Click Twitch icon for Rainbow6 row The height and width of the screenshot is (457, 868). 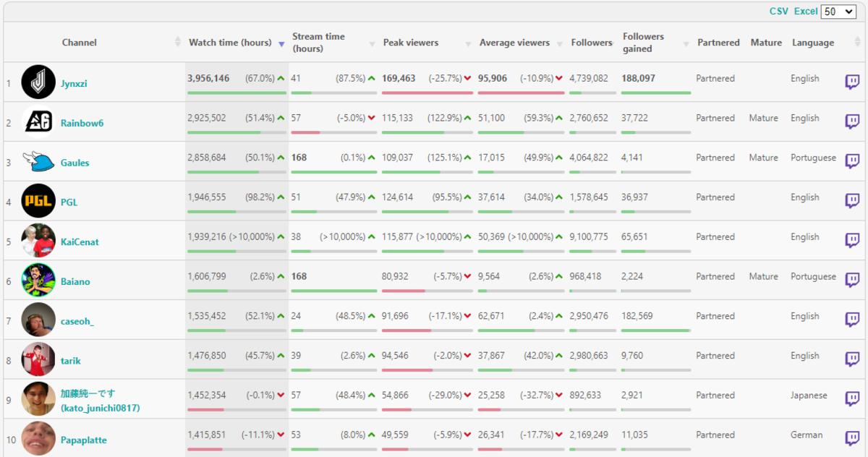coord(852,121)
